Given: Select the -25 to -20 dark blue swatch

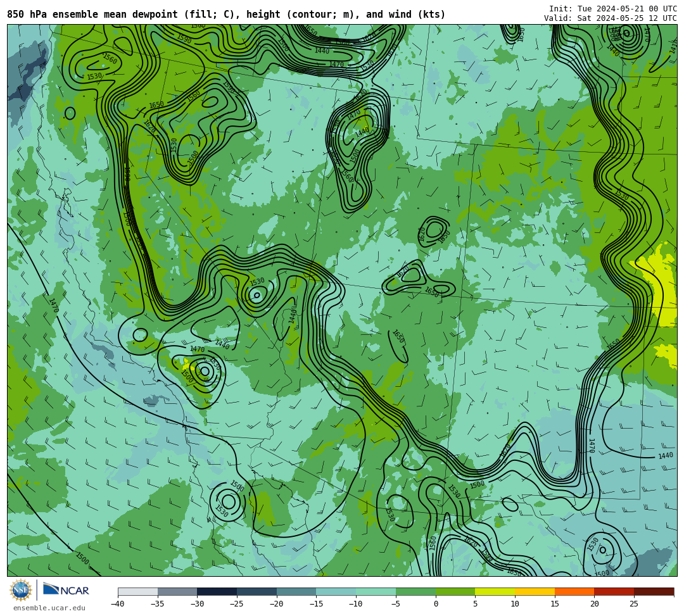Looking at the screenshot, I should coord(257,591).
